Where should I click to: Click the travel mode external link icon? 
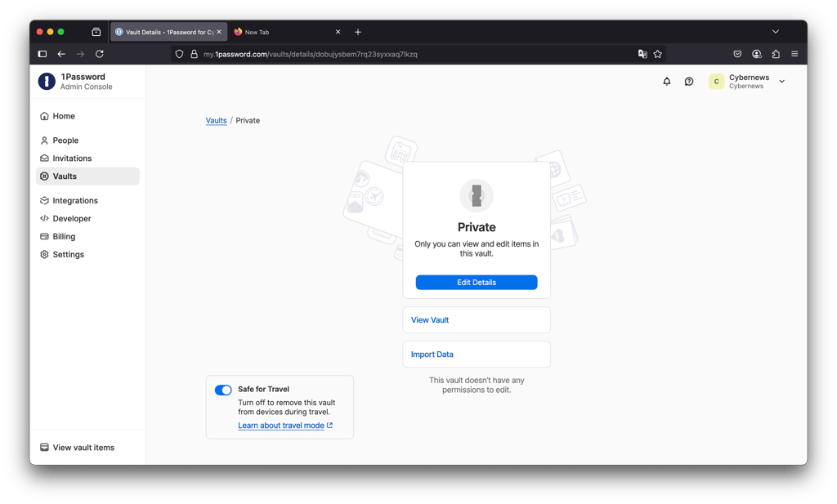[x=330, y=426]
